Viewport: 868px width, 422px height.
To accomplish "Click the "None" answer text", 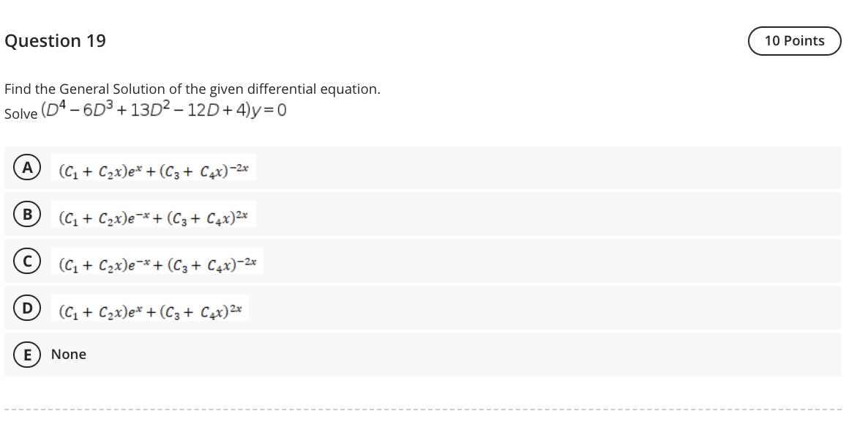I will coord(69,355).
